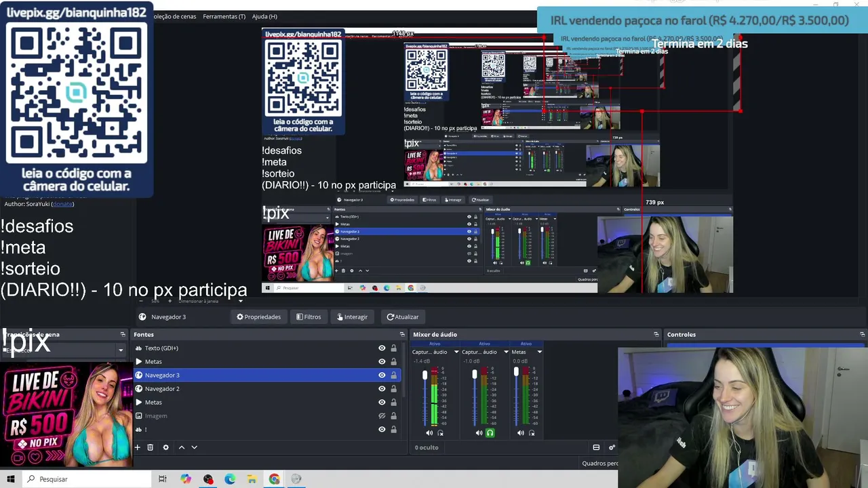Undock the Controles panel
Image resolution: width=868 pixels, height=488 pixels.
(863, 334)
